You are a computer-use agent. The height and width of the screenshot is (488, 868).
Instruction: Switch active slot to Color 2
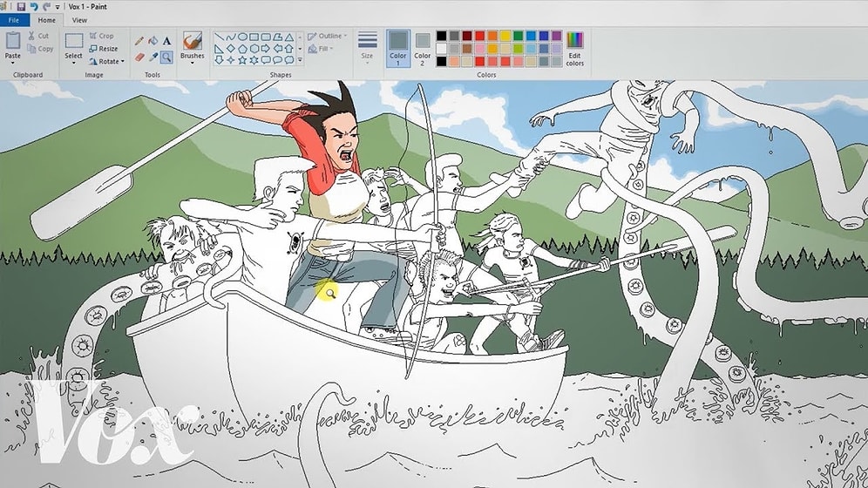tap(423, 47)
